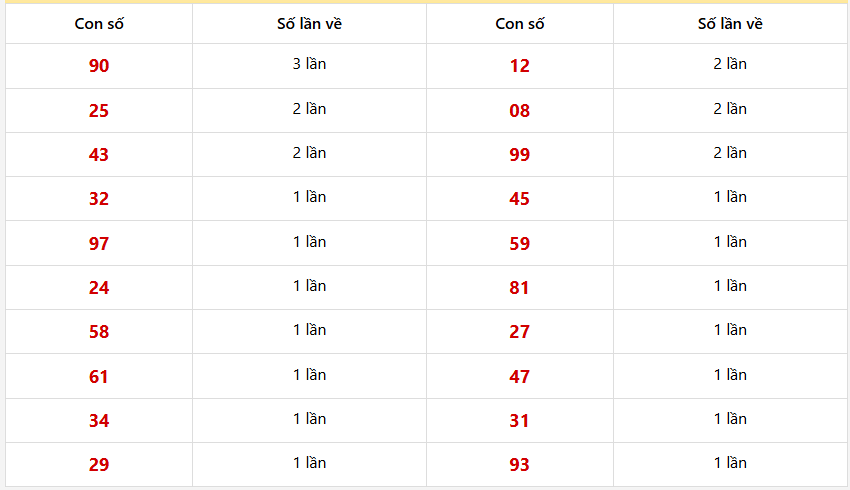Click the red number 99
Screen dimensions: 850x490
click(519, 154)
